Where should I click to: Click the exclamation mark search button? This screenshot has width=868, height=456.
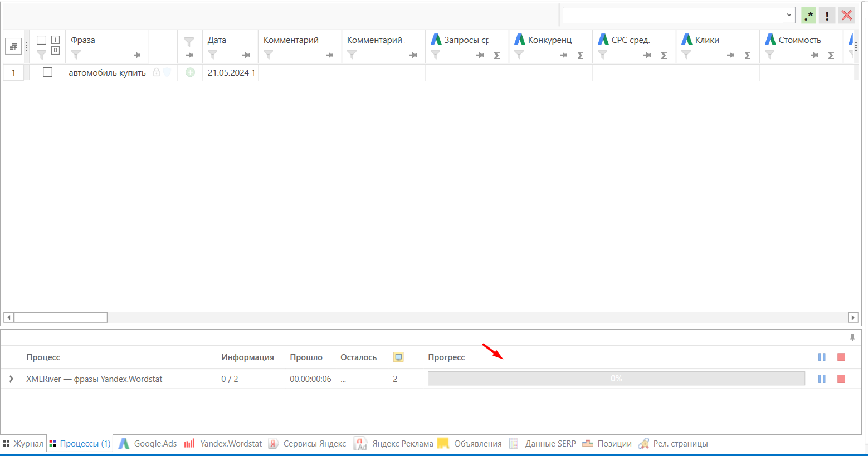[827, 16]
